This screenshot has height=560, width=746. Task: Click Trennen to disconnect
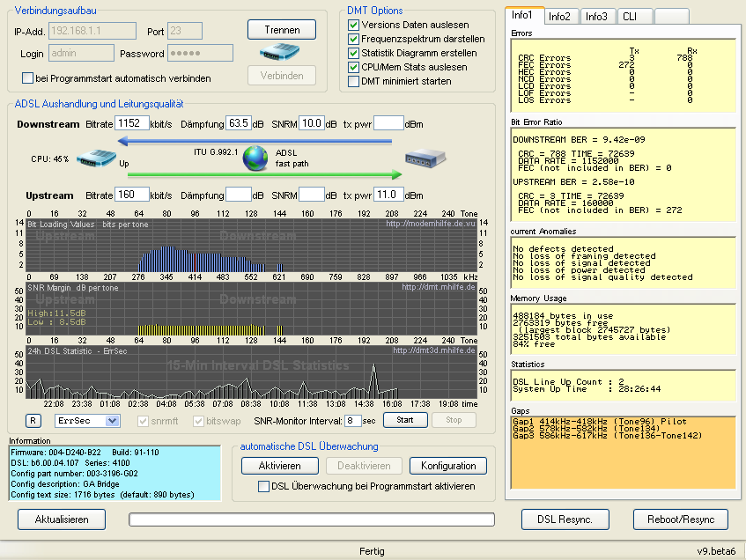pos(281,29)
